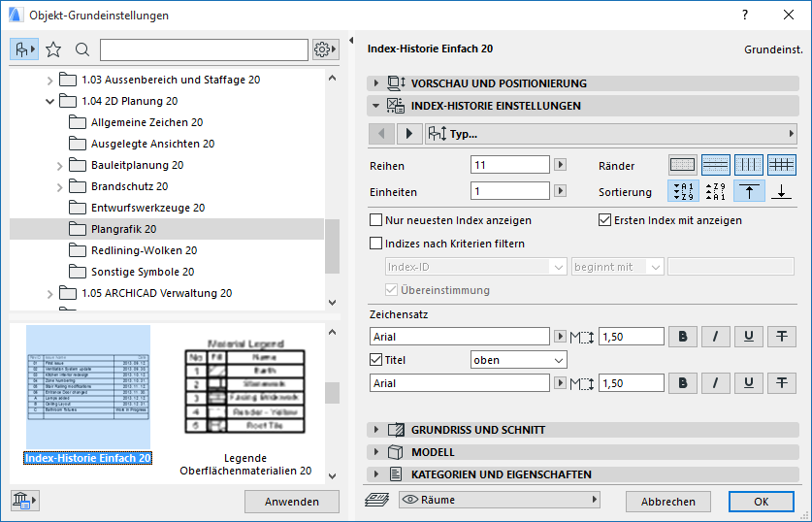Select 'Redlining-Wolken 20' folder in tree
This screenshot has height=522, width=812.
(144, 250)
